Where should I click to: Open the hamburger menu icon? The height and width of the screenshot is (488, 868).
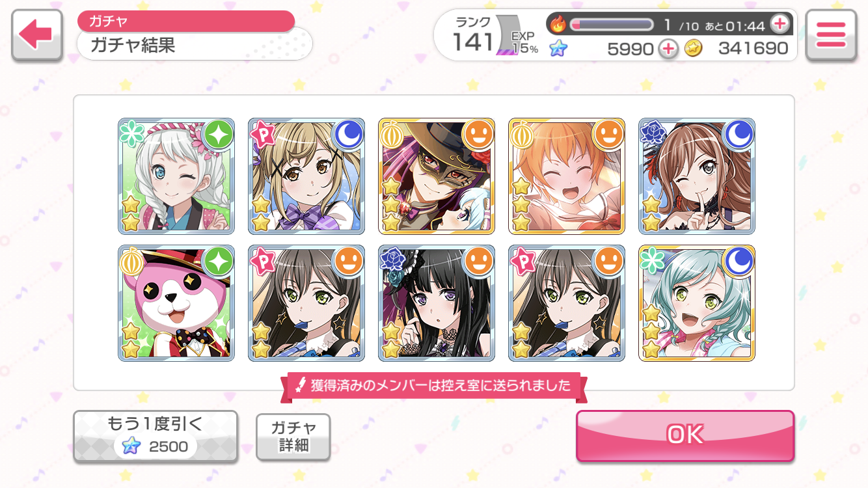pos(830,36)
